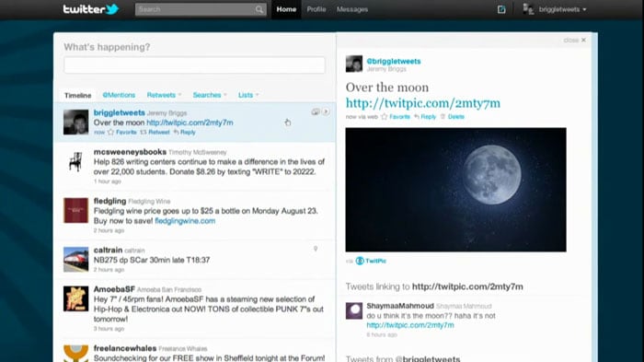Click '3 hours ago' timestamp on AmoebaSF tweet
This screenshot has width=644, height=362.
click(x=109, y=329)
